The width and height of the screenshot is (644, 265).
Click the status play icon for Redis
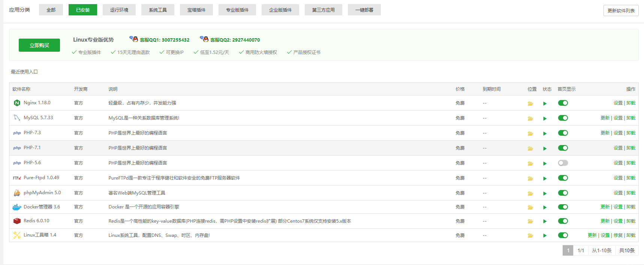pyautogui.click(x=545, y=222)
